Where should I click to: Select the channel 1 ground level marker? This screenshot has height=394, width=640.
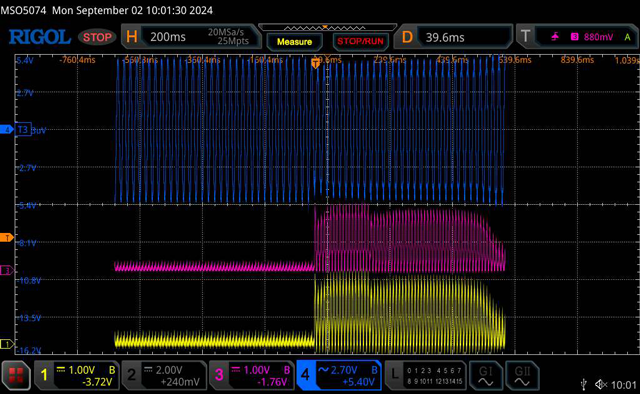pos(7,344)
